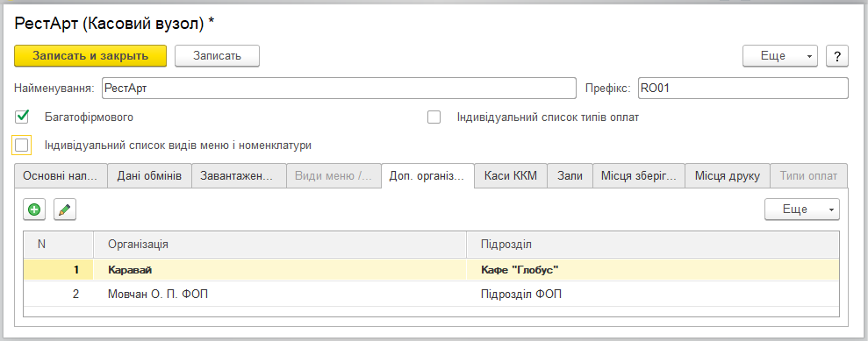The width and height of the screenshot is (868, 341).
Task: Uncheck the Багатофірмового checkbox
Action: pyautogui.click(x=22, y=117)
